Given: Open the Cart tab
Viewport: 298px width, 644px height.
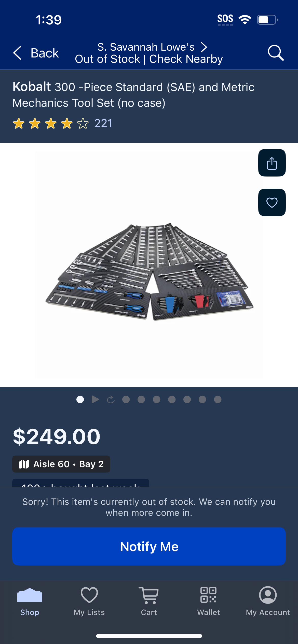Looking at the screenshot, I should (x=149, y=602).
